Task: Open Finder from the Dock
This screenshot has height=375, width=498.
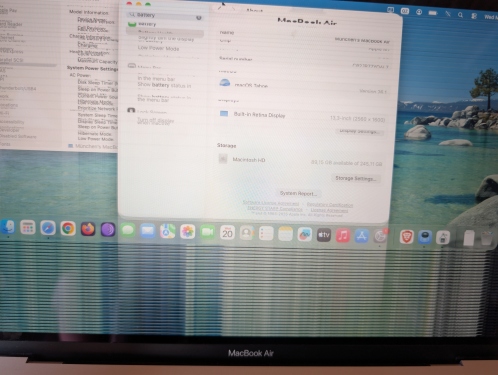Action: pos(7,227)
